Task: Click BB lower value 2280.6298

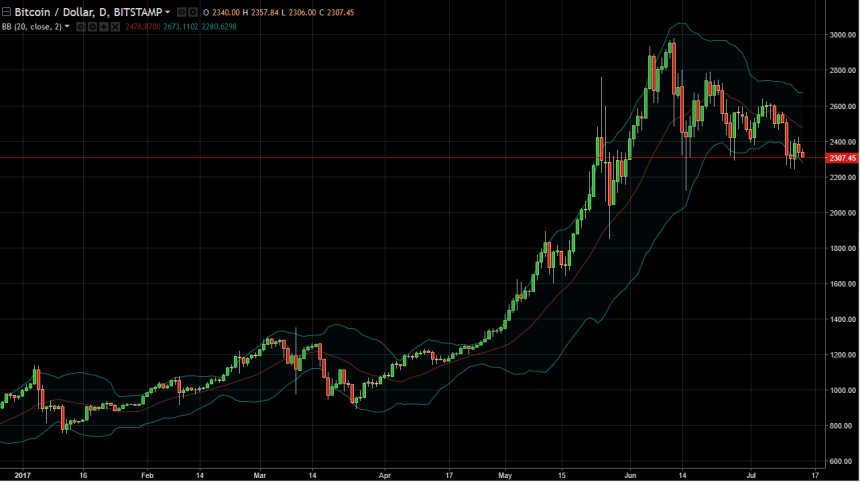Action: (219, 26)
